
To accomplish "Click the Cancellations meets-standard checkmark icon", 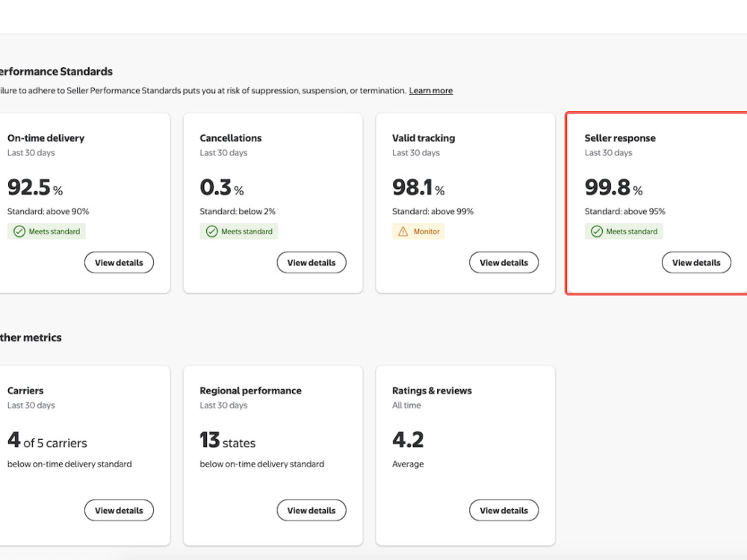I will click(x=211, y=231).
